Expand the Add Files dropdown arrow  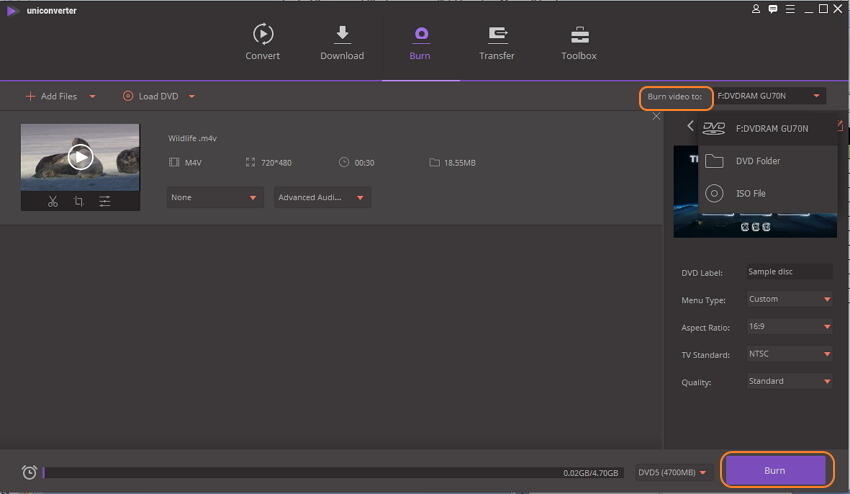(x=92, y=97)
